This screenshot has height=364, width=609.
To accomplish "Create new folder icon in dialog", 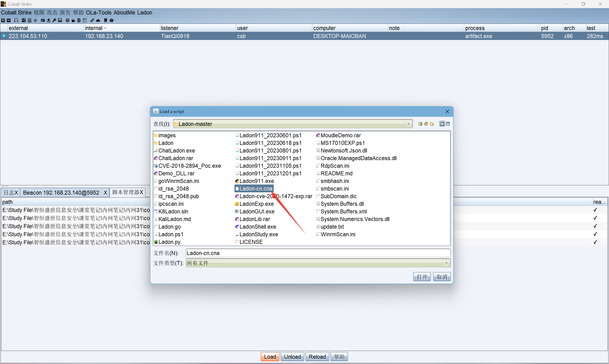I will [432, 124].
